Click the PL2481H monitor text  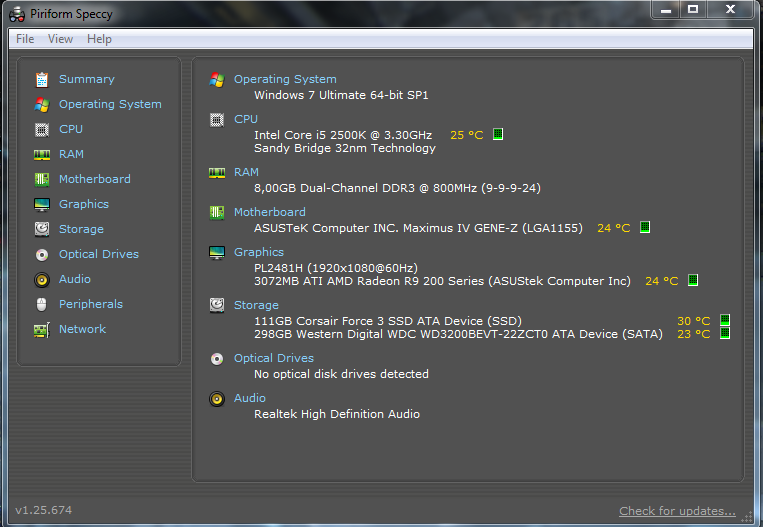click(336, 268)
